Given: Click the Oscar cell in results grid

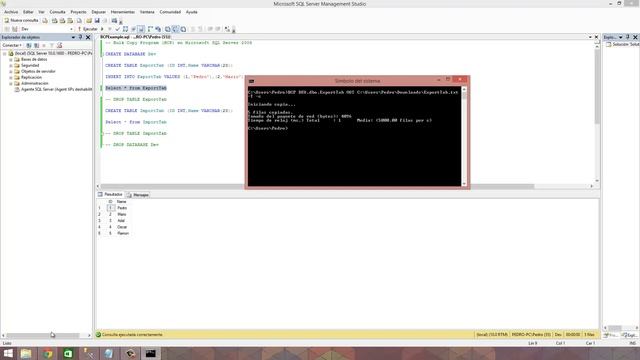Looking at the screenshot, I should point(122,227).
